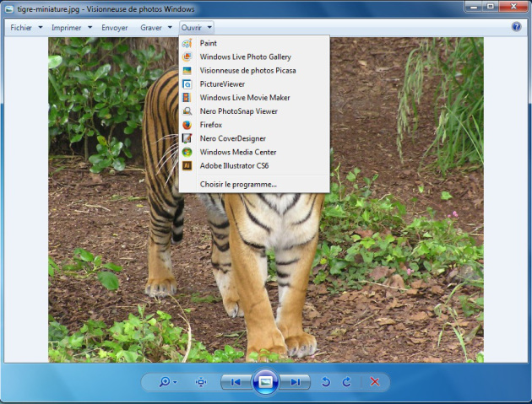Click the Envoyer toolbar item
This screenshot has width=532, height=404.
tap(115, 28)
